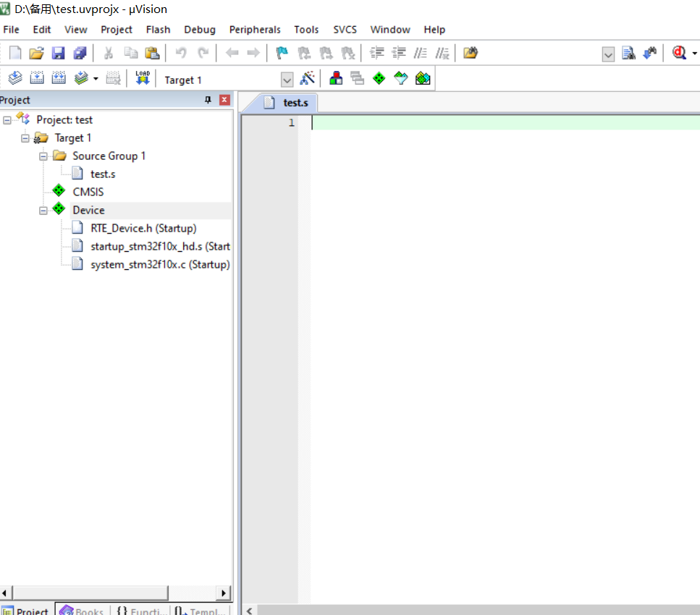Pin the Project panel with pushpin
The width and height of the screenshot is (700, 615).
(x=208, y=100)
